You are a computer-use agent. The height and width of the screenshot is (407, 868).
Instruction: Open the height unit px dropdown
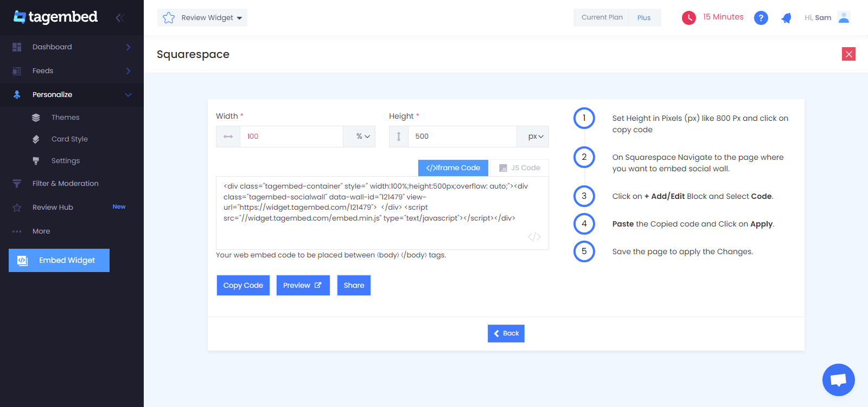(533, 137)
